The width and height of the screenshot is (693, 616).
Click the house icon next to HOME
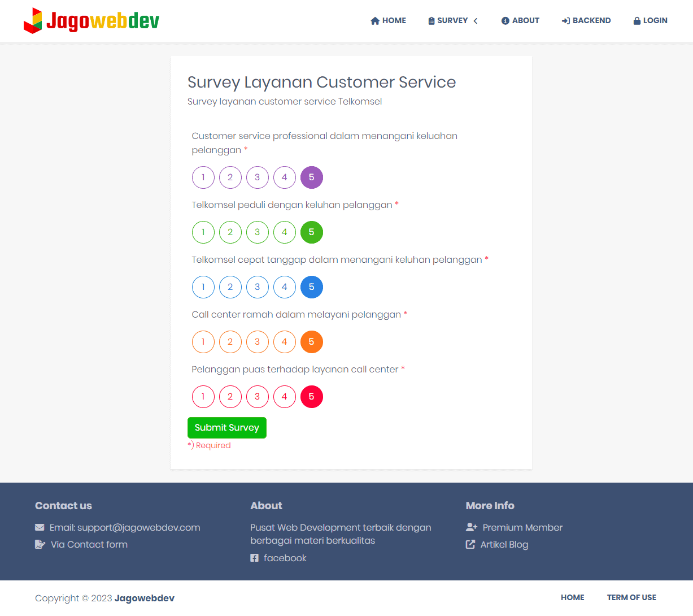(x=375, y=21)
